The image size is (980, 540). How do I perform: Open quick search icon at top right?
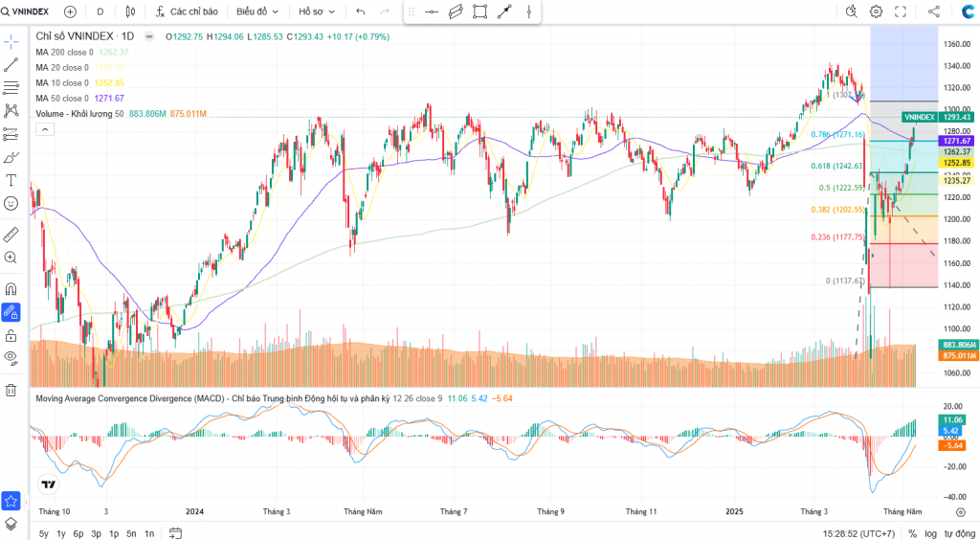[x=851, y=11]
